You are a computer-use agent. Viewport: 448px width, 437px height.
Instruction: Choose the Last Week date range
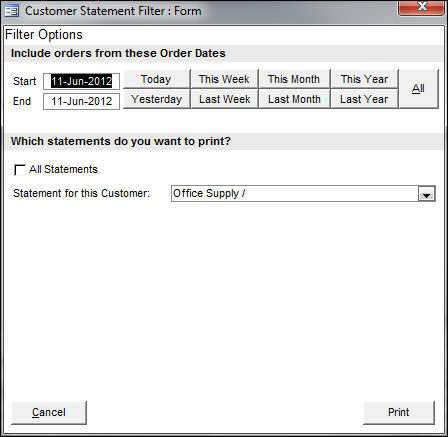coord(224,99)
